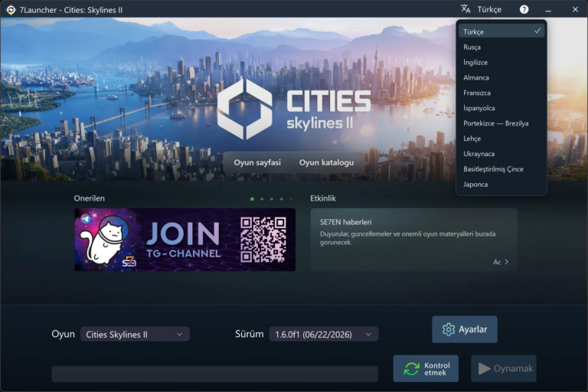Select Almanca language option

(x=501, y=77)
